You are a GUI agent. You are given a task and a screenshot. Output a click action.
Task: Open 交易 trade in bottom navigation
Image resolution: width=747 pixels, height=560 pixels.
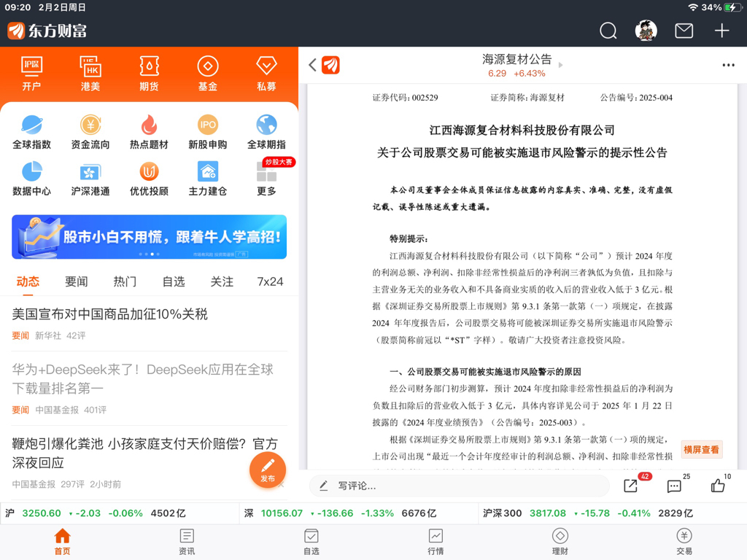pos(684,542)
